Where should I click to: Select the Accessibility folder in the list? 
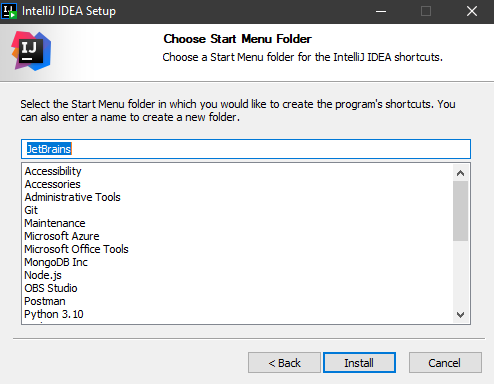53,171
